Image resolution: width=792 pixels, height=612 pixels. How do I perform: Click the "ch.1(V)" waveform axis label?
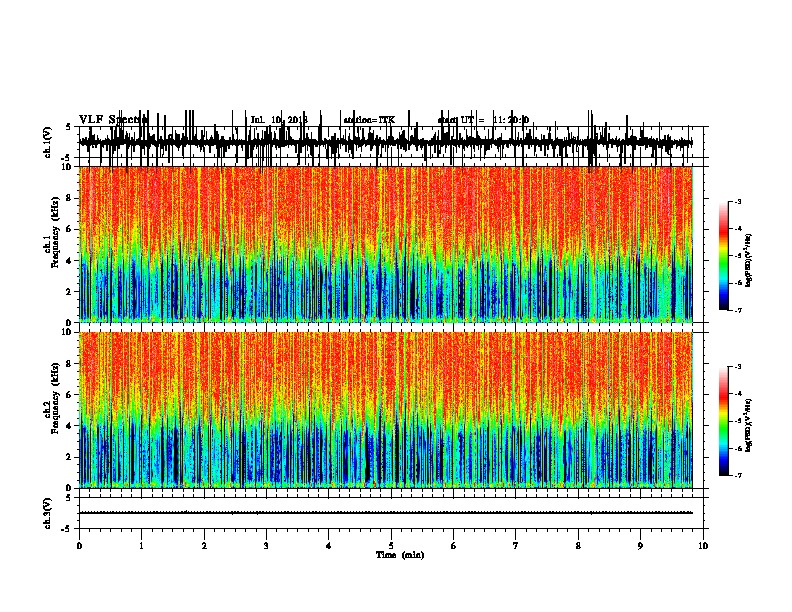(x=48, y=142)
